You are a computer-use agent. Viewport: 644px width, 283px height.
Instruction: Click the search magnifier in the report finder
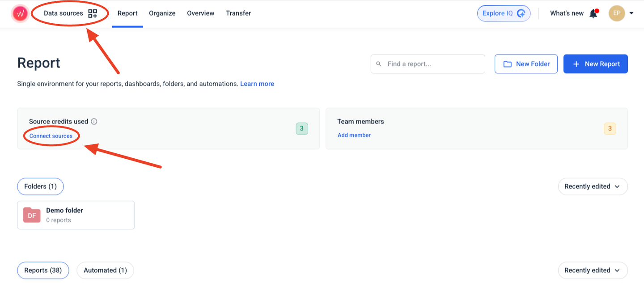point(379,63)
